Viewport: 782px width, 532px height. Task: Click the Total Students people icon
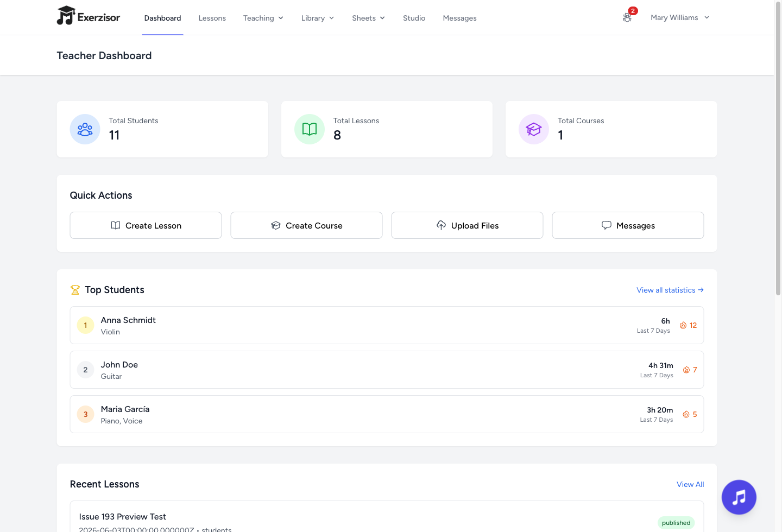click(x=85, y=129)
